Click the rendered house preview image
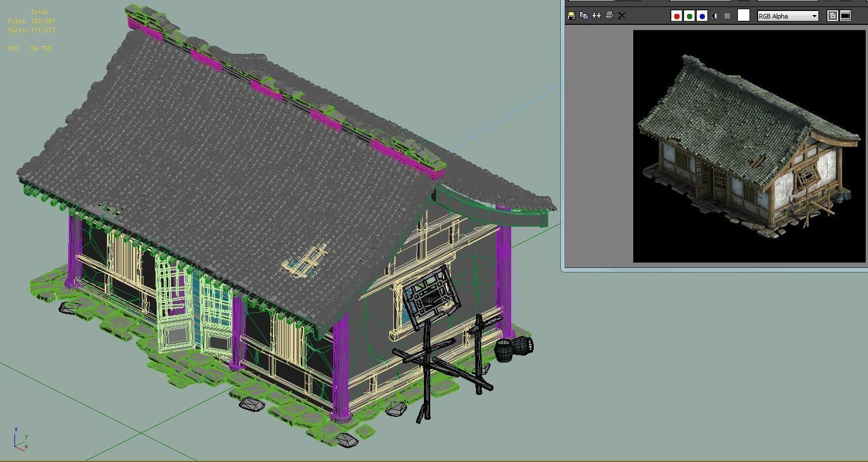 (x=749, y=146)
